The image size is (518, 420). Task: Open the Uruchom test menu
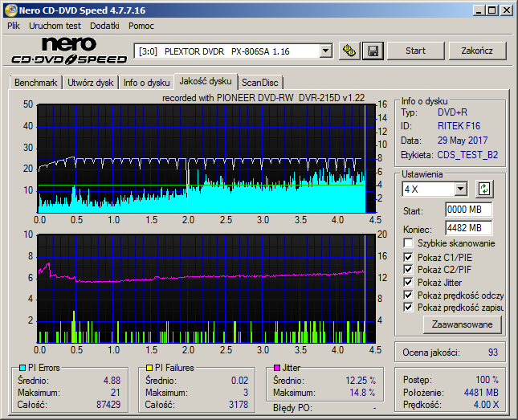coord(55,26)
